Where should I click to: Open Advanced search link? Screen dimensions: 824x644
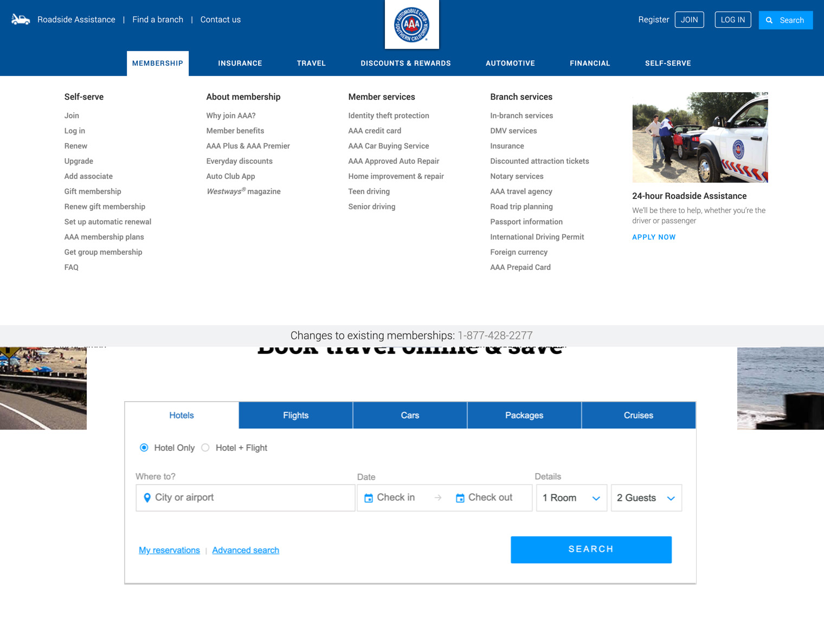[246, 550]
